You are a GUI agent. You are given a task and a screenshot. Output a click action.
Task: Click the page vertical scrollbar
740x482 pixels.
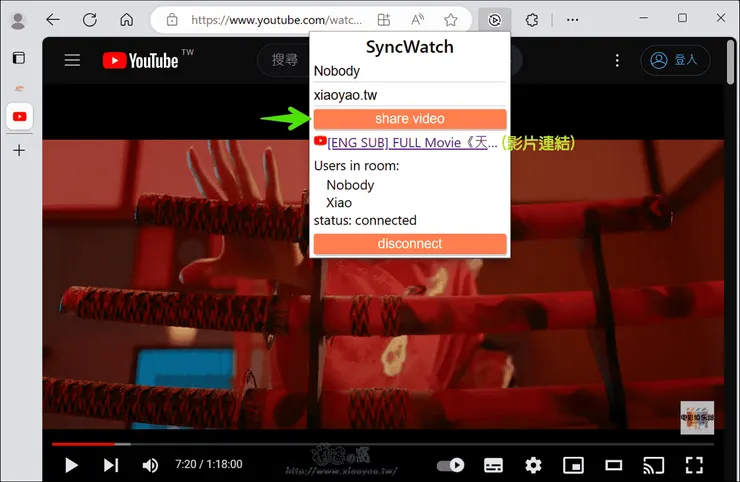(x=731, y=62)
